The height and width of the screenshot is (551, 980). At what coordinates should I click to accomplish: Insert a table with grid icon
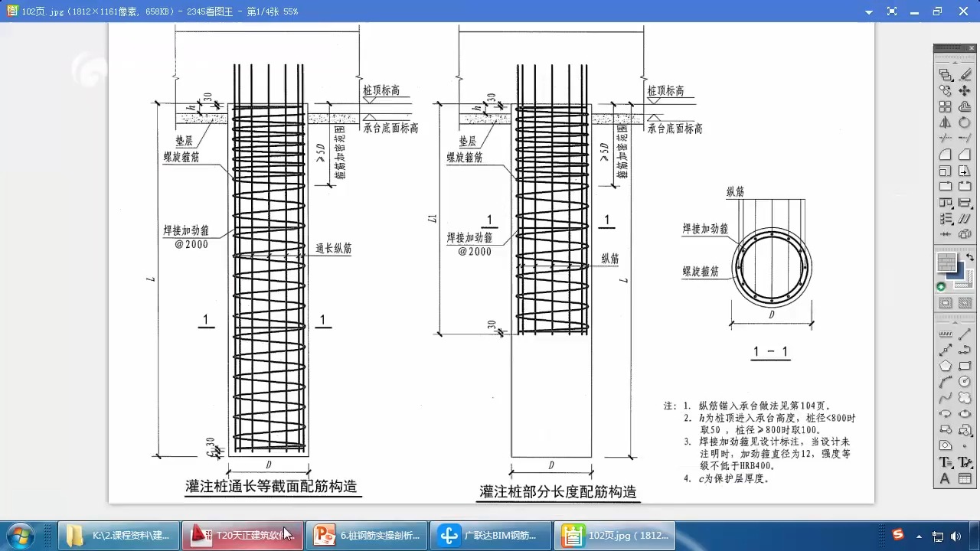point(965,477)
